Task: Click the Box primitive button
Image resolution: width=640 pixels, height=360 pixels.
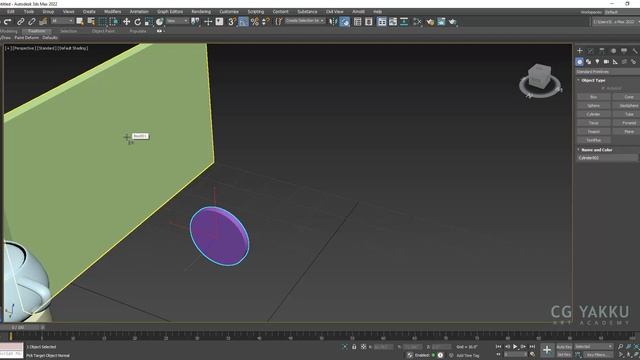Action: click(x=593, y=97)
